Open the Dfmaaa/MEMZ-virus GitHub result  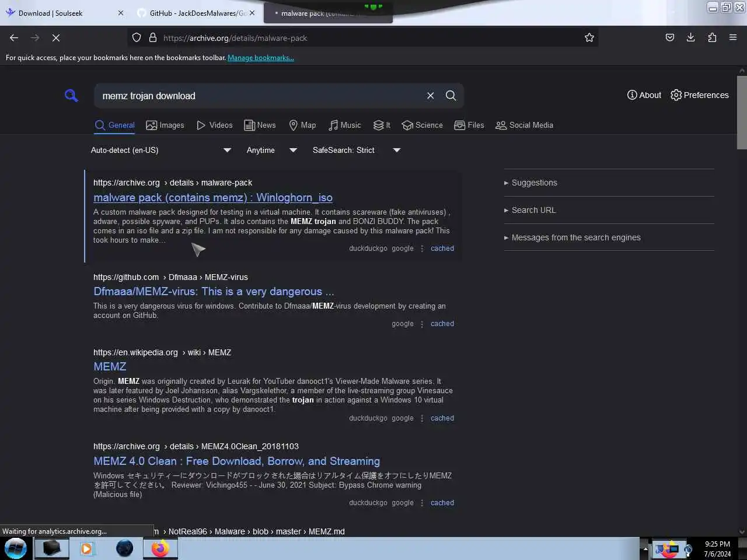(x=214, y=291)
